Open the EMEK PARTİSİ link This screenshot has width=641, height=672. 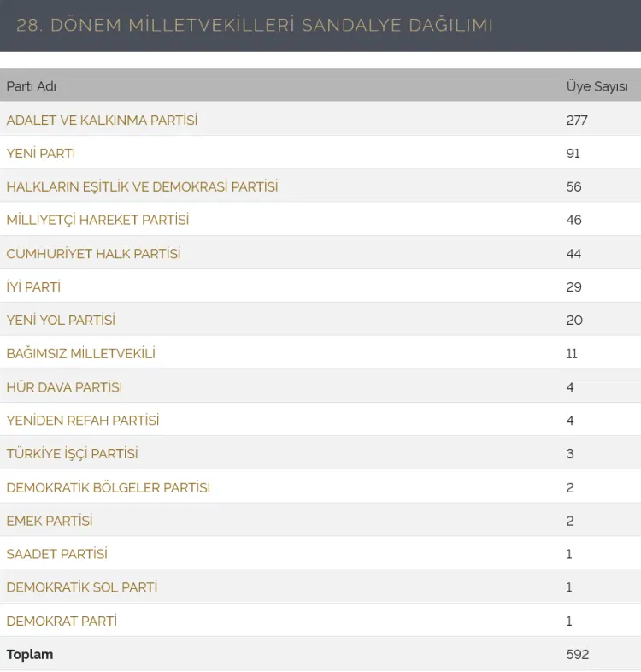tap(50, 522)
